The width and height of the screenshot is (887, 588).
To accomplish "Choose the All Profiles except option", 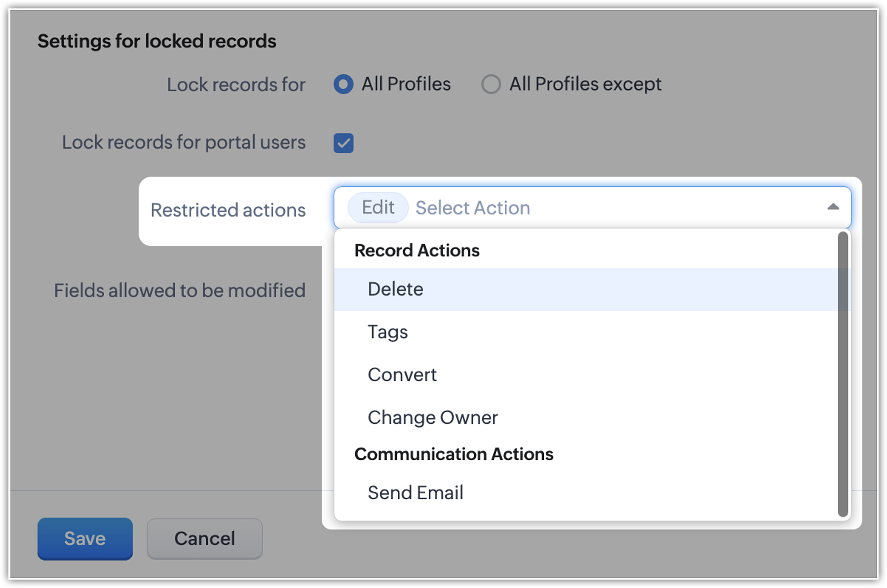I will point(491,84).
